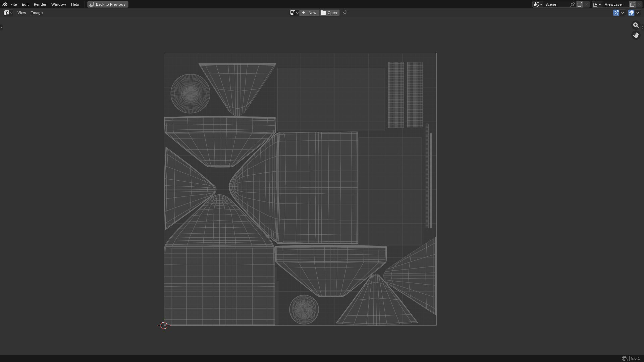Toggle the show overlays button

[631, 13]
